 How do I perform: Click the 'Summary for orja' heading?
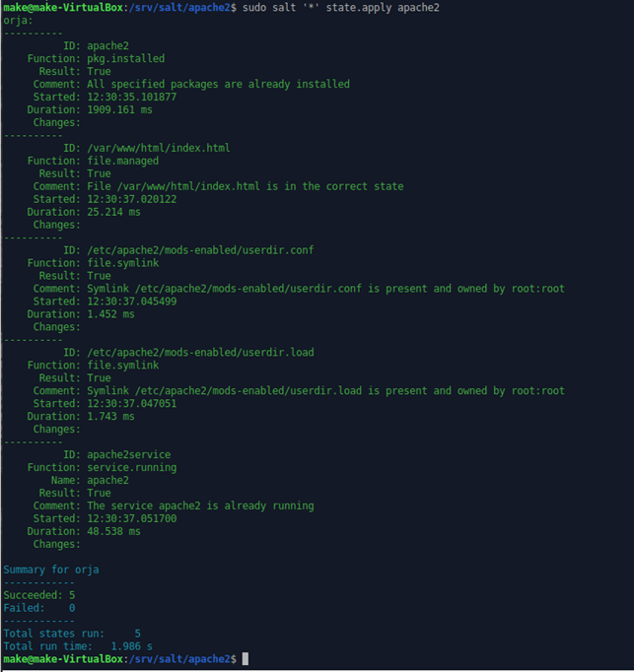[51, 570]
